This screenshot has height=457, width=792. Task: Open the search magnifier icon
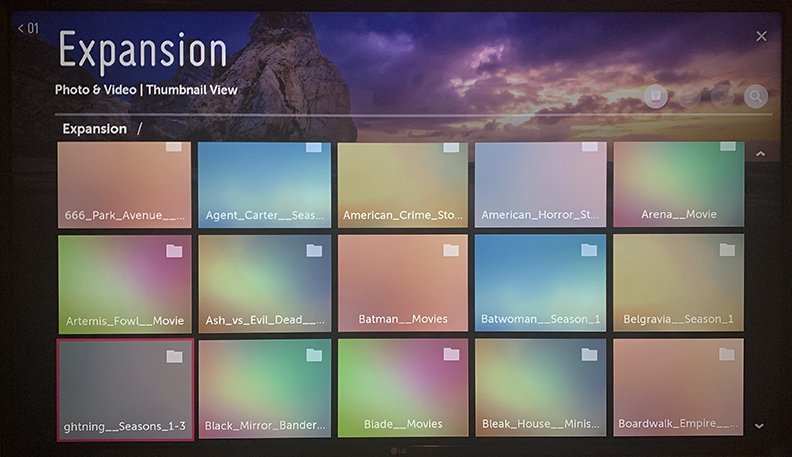[x=756, y=96]
